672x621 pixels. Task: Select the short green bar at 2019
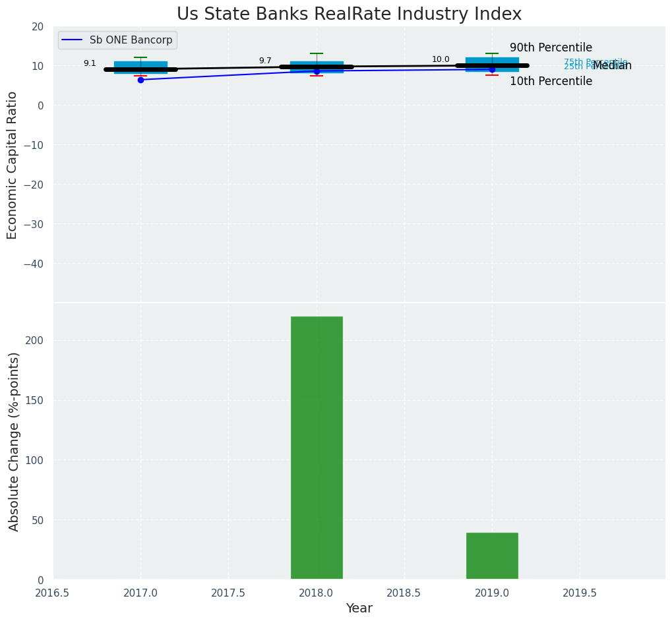click(492, 556)
